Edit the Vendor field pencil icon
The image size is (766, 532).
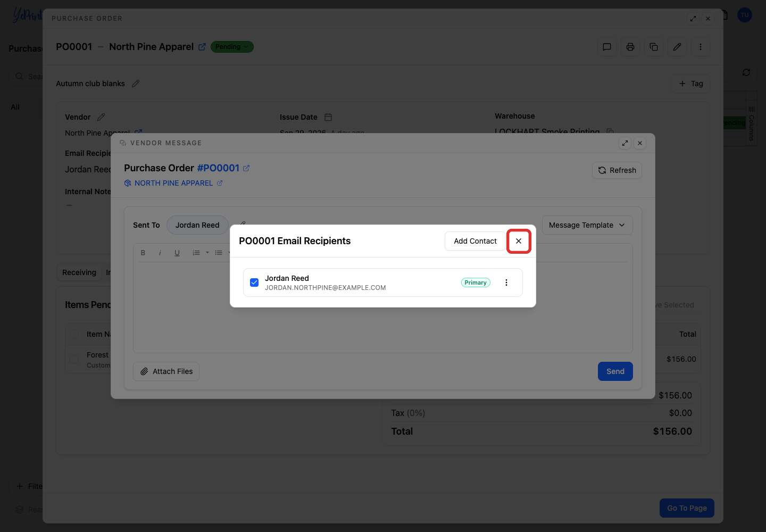101,117
